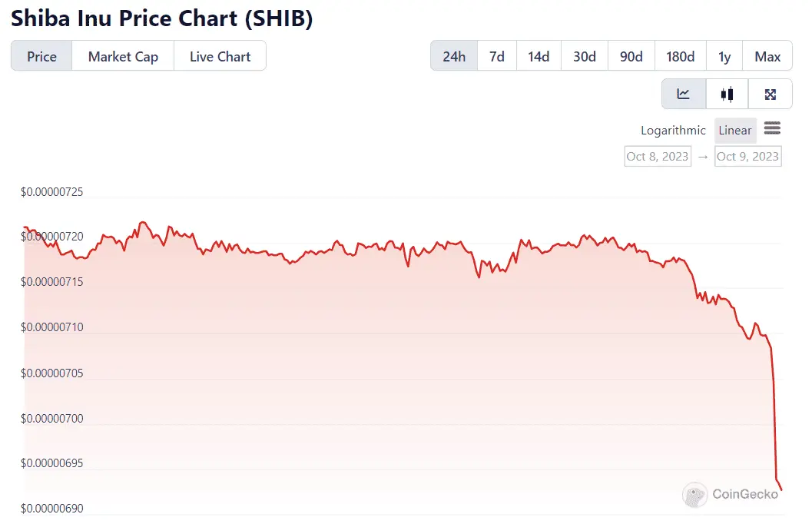Viewport: 812px width, 524px height.
Task: Select the 1y timeframe
Action: click(724, 55)
